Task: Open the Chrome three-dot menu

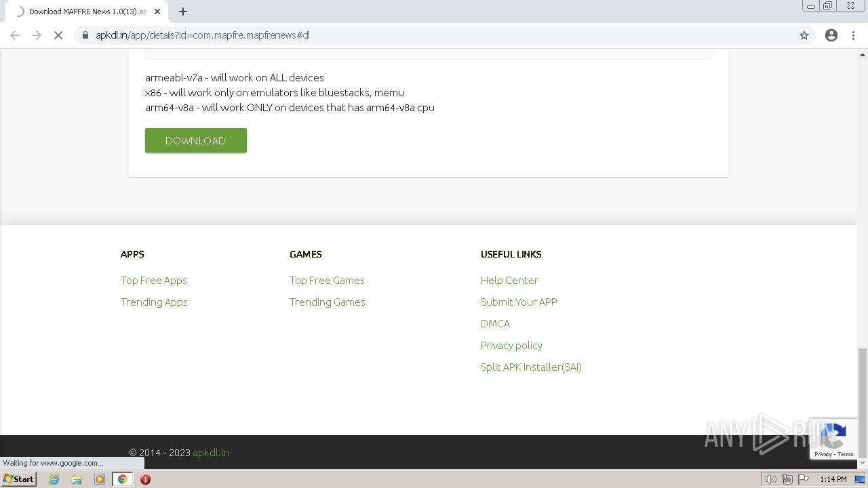Action: pos(854,35)
